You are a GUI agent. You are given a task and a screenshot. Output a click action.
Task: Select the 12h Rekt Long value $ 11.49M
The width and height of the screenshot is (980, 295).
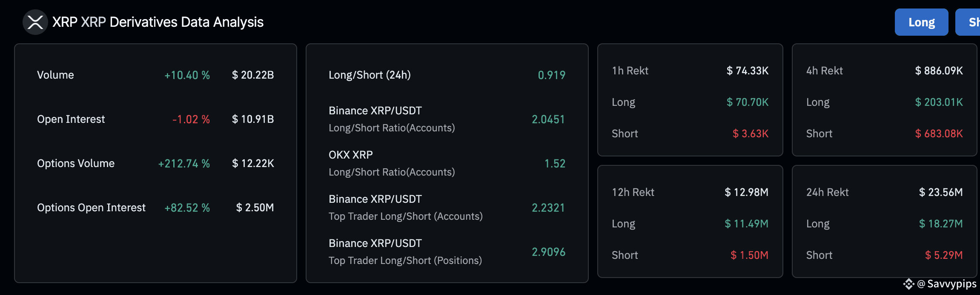[747, 224]
